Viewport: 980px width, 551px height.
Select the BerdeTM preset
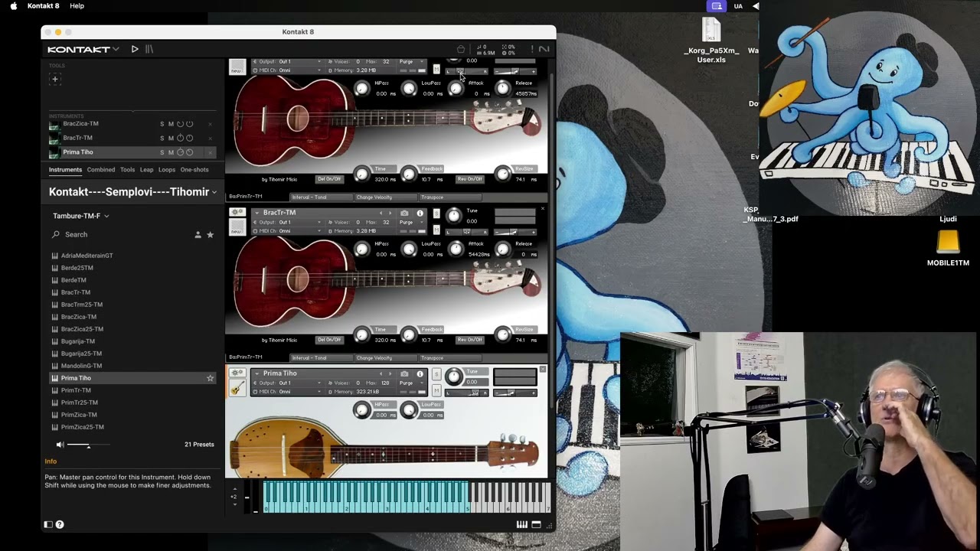pos(73,280)
